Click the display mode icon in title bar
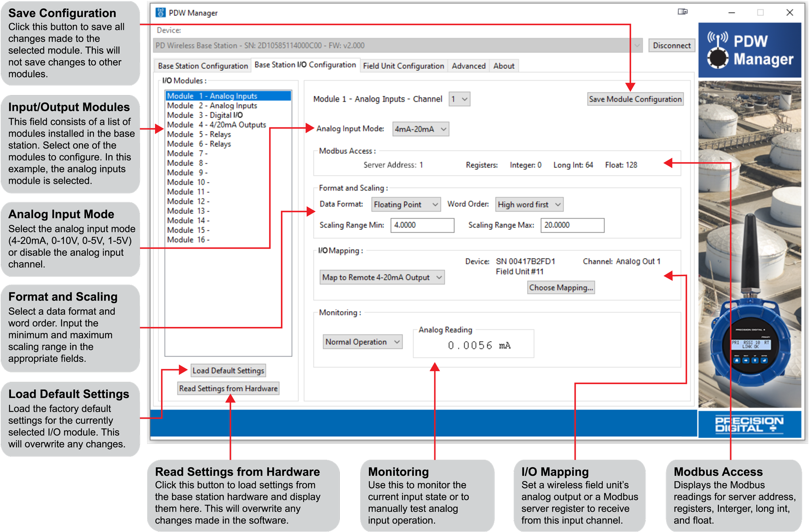 (682, 12)
